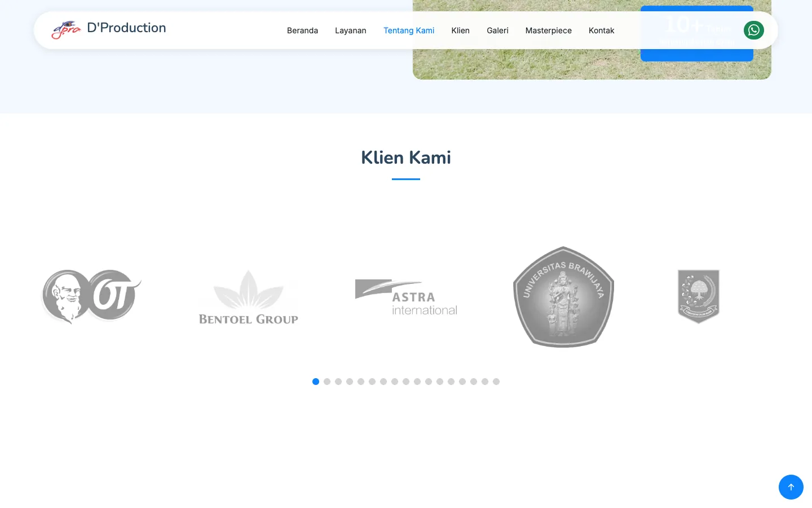Select the active blue carousel dot
The height and width of the screenshot is (508, 812).
[316, 382]
